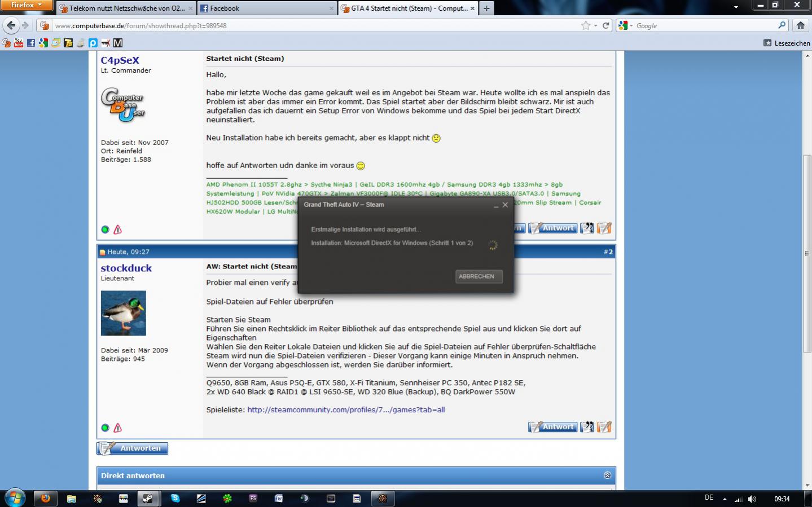Click the 09:34 taskbar clock
Screen dimensions: 812x507
click(x=782, y=499)
